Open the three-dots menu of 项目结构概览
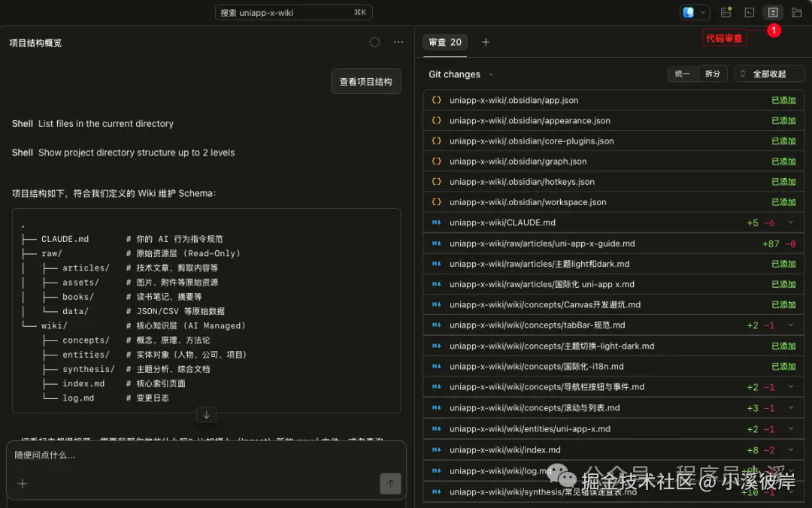 point(398,42)
